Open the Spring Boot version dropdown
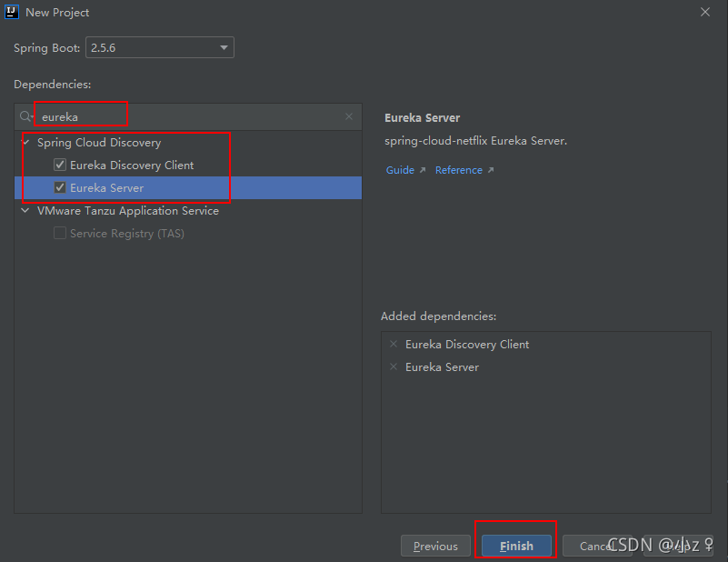Viewport: 728px width, 562px height. pyautogui.click(x=160, y=47)
